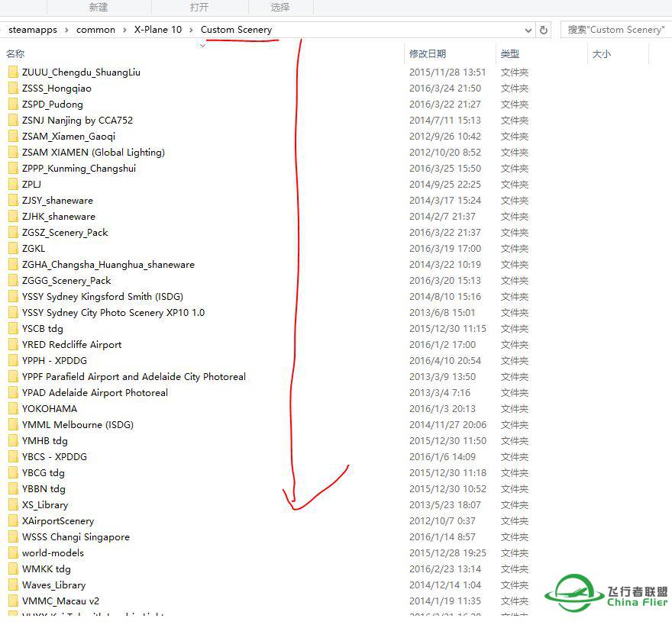Viewport: 672px width, 628px height.
Task: Click the search Custom Scenery input field
Action: pos(616,30)
